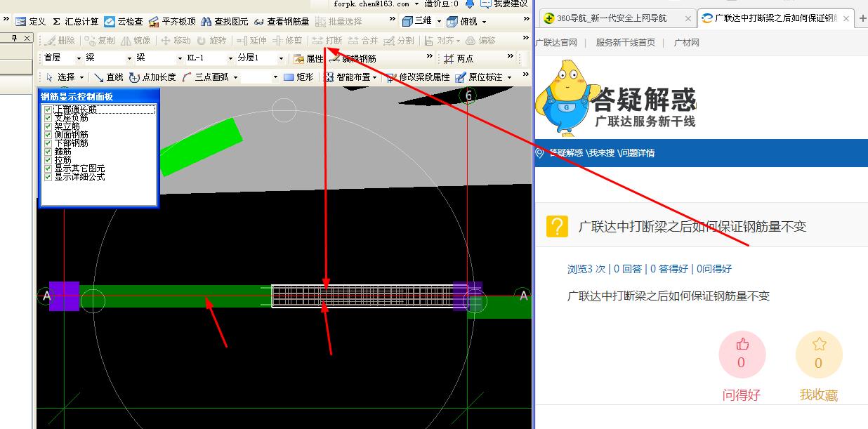Expand 原位标注 dropdown arrow
This screenshot has height=429, width=868.
(x=508, y=77)
